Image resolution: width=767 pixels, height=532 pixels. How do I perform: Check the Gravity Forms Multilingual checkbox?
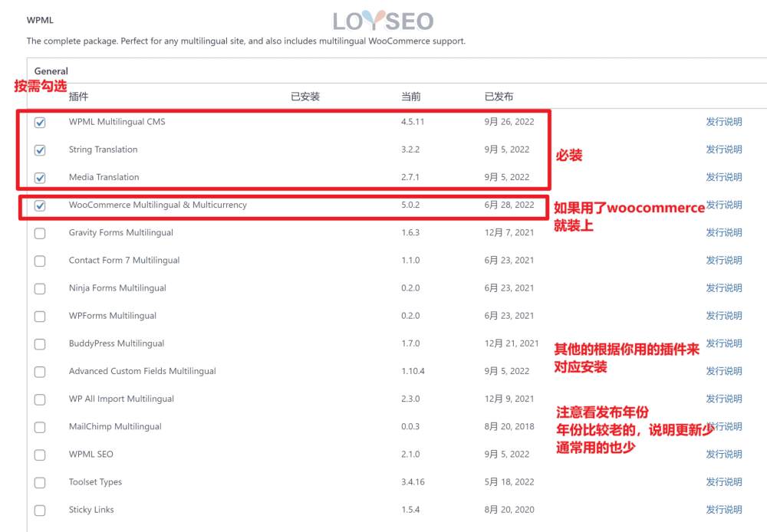(40, 233)
